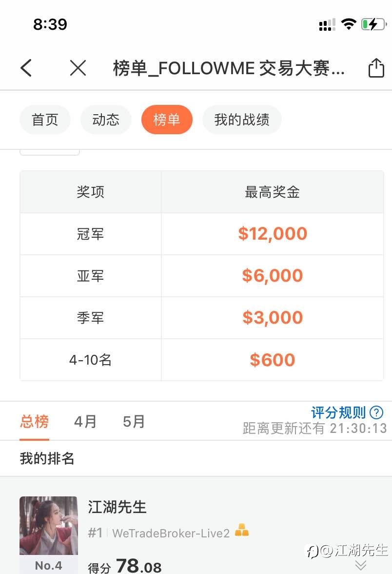Image resolution: width=392 pixels, height=574 pixels.
Task: Check the battery charging status icon
Action: click(x=373, y=24)
